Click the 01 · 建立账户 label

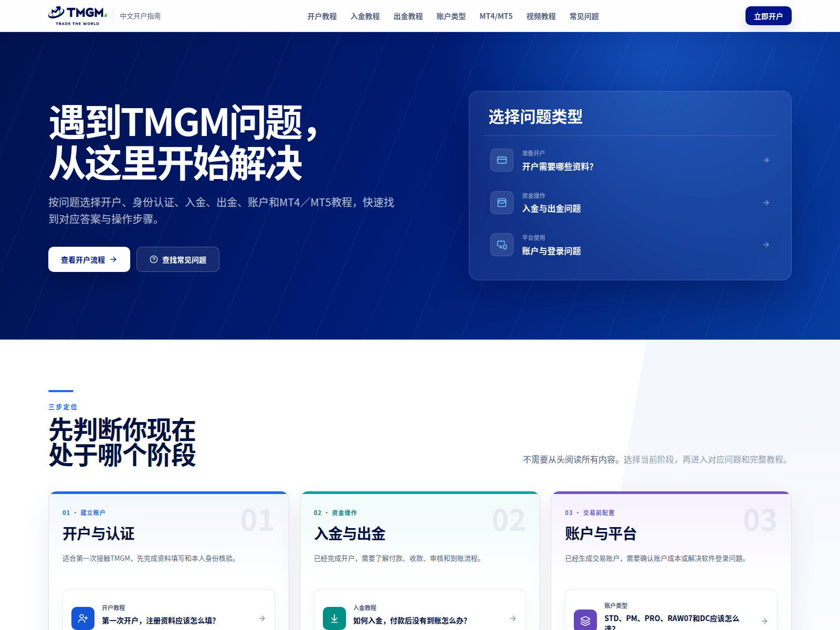pos(83,513)
